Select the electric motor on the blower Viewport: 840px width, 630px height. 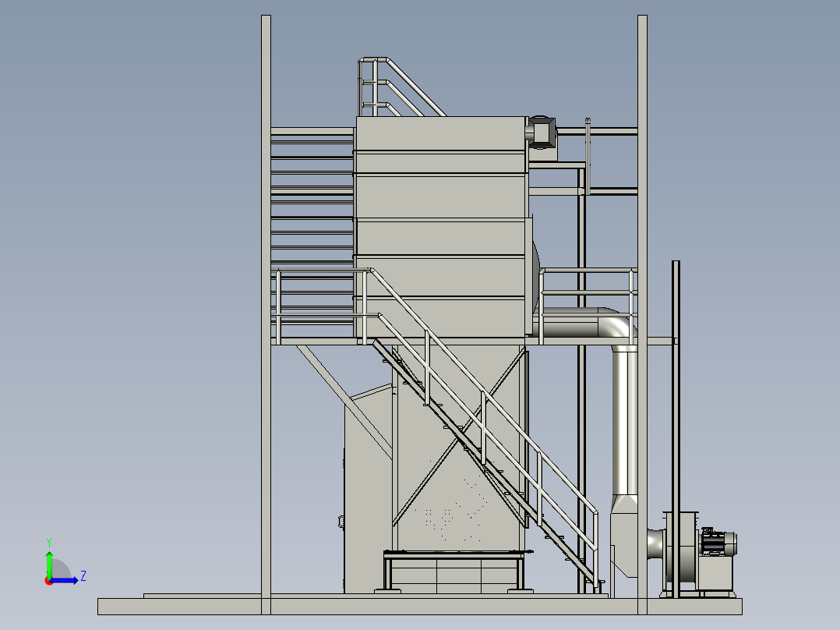(x=718, y=542)
